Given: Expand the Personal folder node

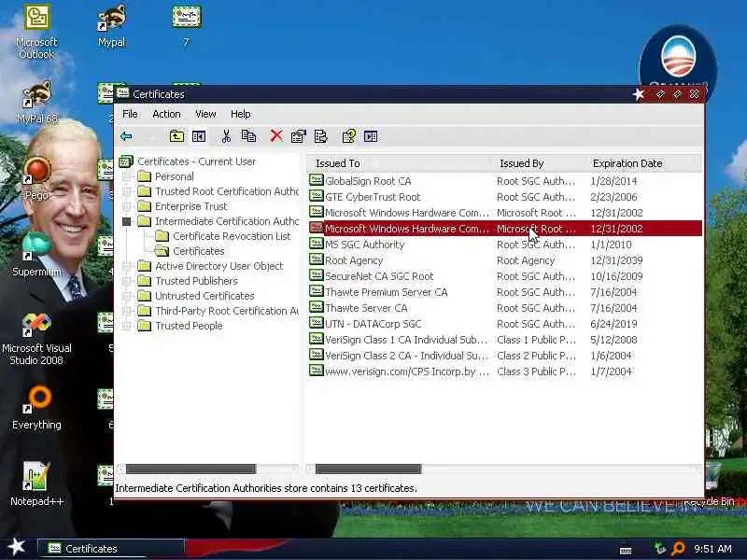Looking at the screenshot, I should [x=126, y=176].
